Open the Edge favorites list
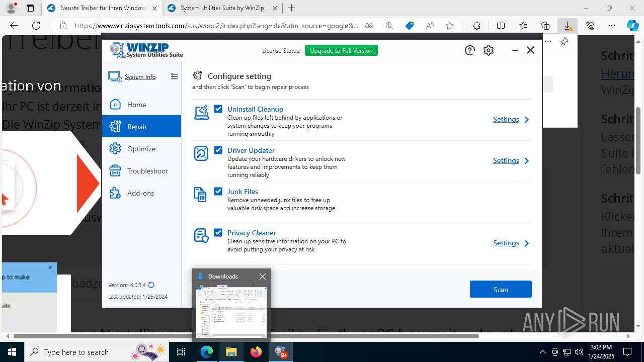This screenshot has width=644, height=362. click(x=523, y=26)
